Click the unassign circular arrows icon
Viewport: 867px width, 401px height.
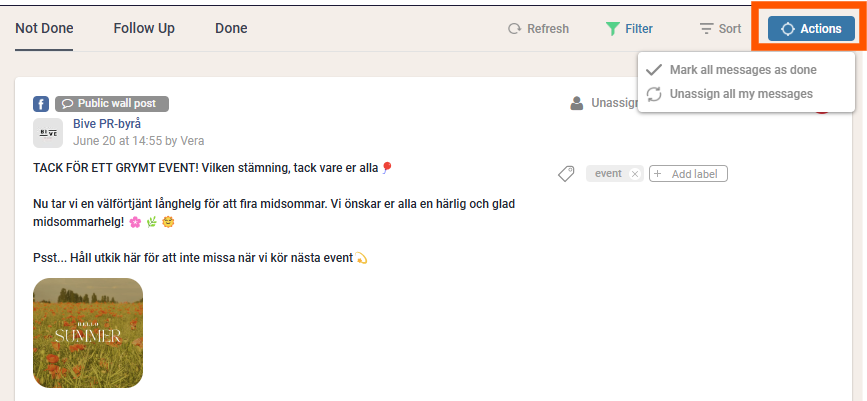[x=654, y=94]
